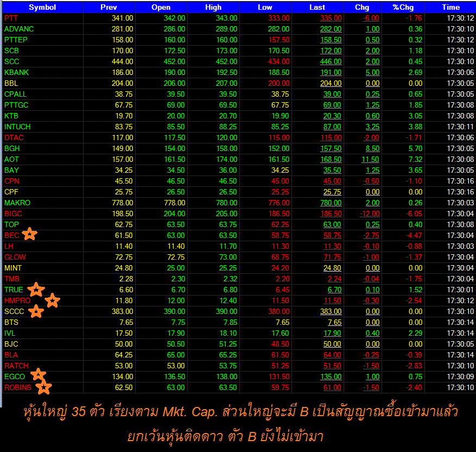The height and width of the screenshot is (452, 476).
Task: Select the MINT symbol
Action: tap(12, 268)
